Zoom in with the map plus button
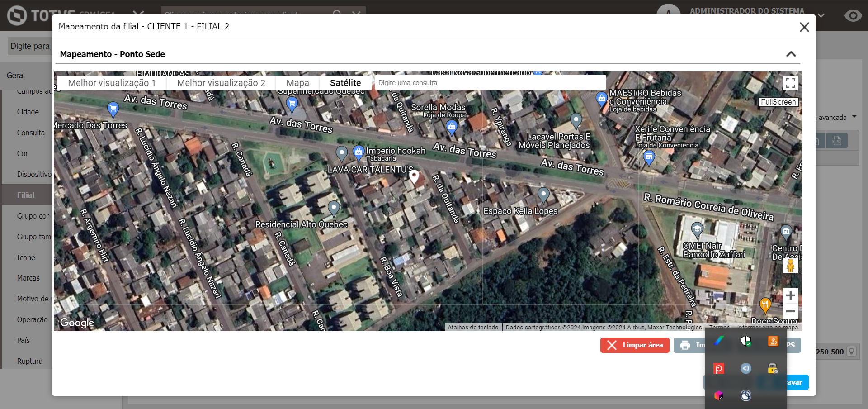This screenshot has width=868, height=409. point(790,295)
